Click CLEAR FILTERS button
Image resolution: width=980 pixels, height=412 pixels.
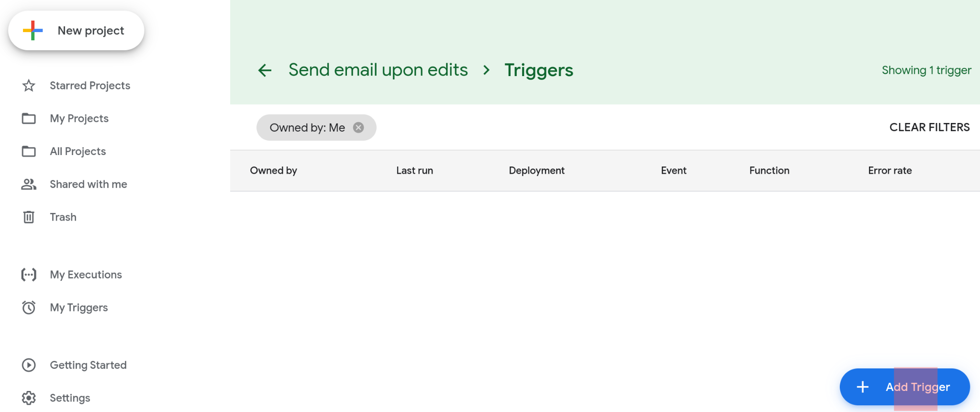point(929,127)
